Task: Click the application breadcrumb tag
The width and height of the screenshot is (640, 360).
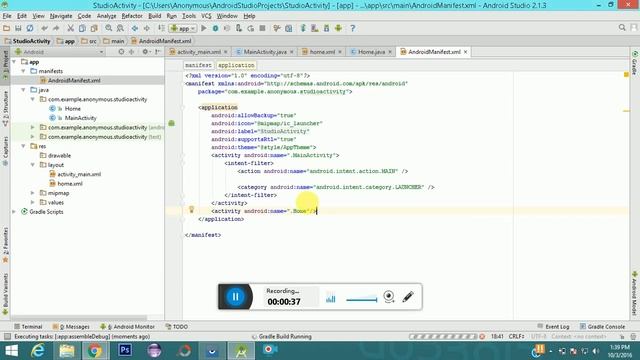Action: click(236, 65)
